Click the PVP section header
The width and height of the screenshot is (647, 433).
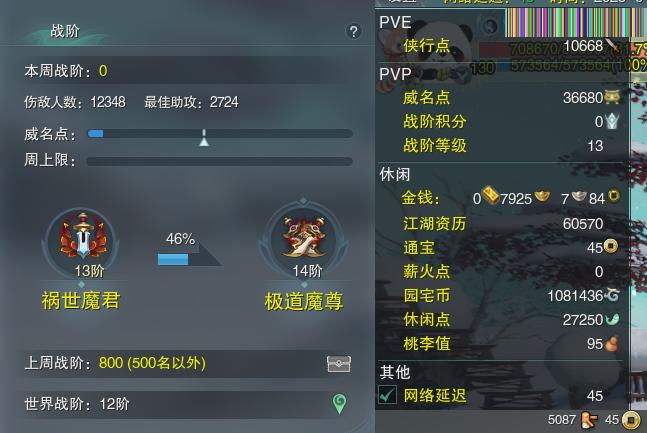click(395, 74)
